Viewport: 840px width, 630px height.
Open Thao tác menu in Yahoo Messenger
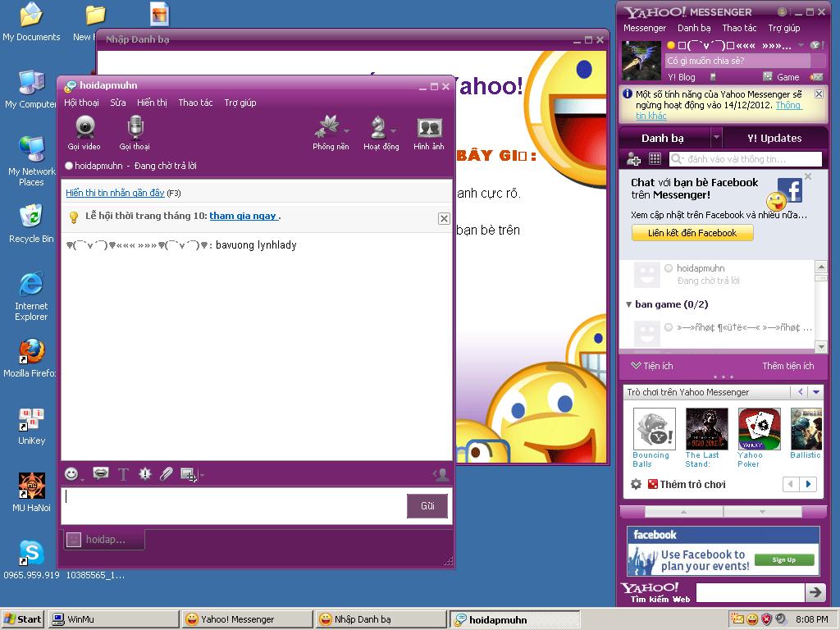[x=739, y=28]
